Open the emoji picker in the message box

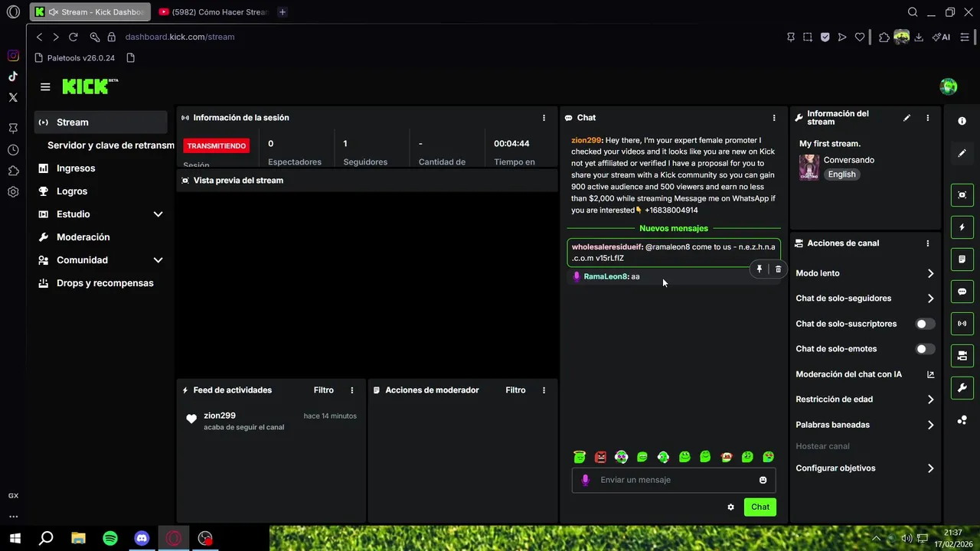(x=763, y=480)
